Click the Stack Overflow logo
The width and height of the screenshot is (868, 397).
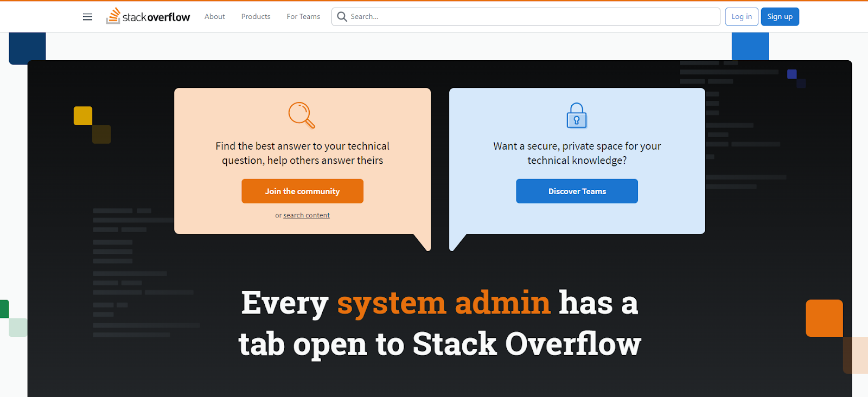[x=148, y=16]
